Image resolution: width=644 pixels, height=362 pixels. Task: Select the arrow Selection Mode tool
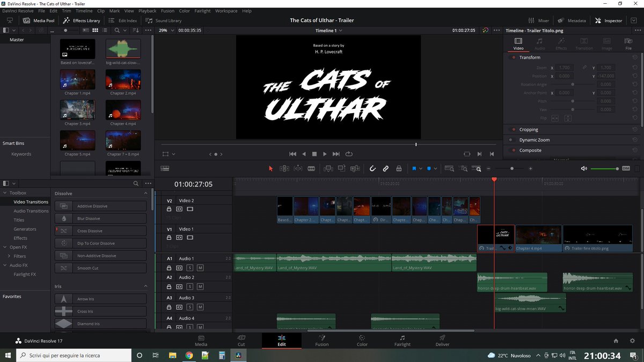(270, 168)
